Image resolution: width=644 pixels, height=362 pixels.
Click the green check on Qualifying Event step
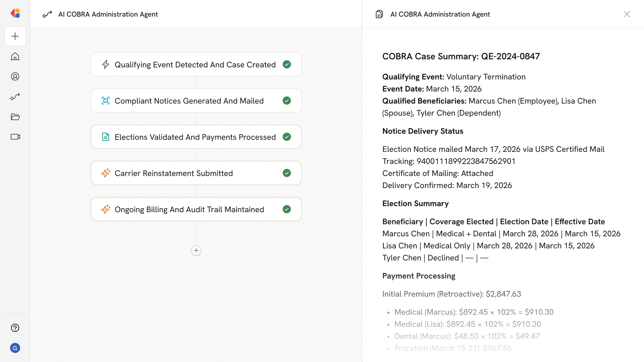pos(287,64)
